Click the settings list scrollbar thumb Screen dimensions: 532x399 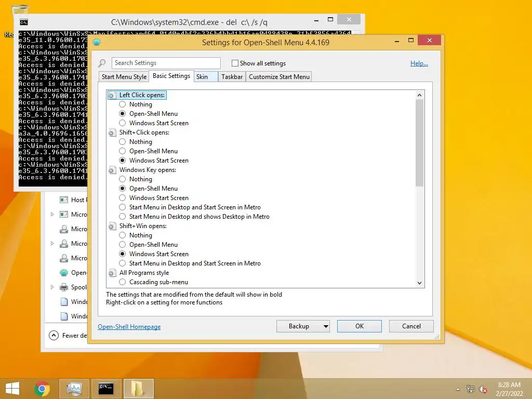point(420,143)
